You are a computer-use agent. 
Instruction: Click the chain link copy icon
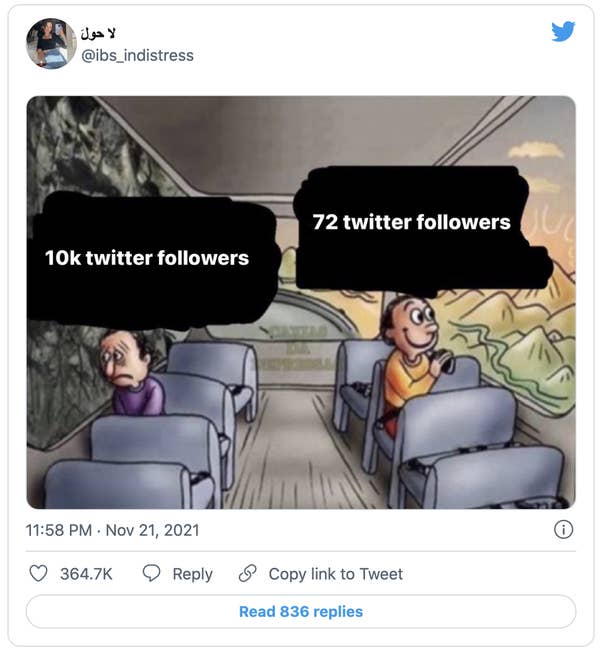point(247,574)
